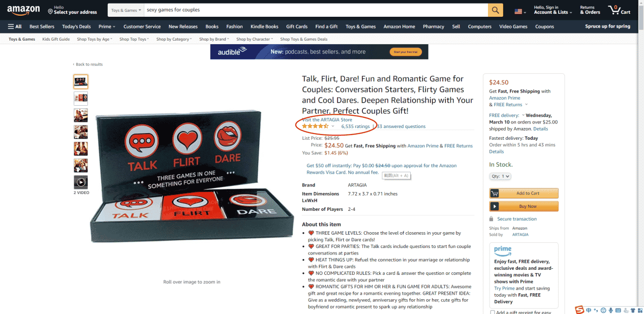Click the star rating icons
The image size is (644, 314).
coord(315,126)
